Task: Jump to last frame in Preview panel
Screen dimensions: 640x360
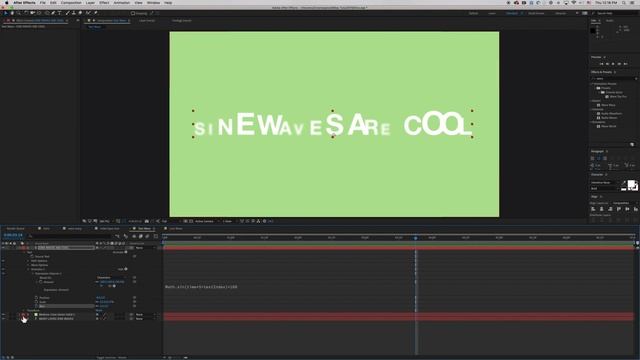Action: coord(625,64)
